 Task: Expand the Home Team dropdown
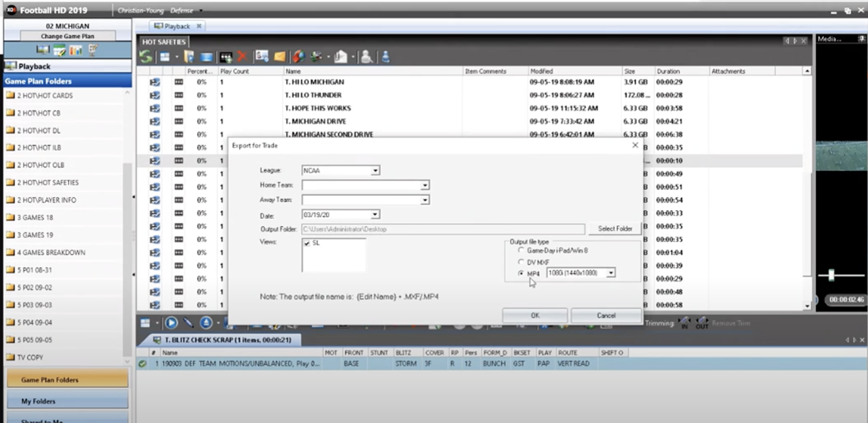[425, 185]
